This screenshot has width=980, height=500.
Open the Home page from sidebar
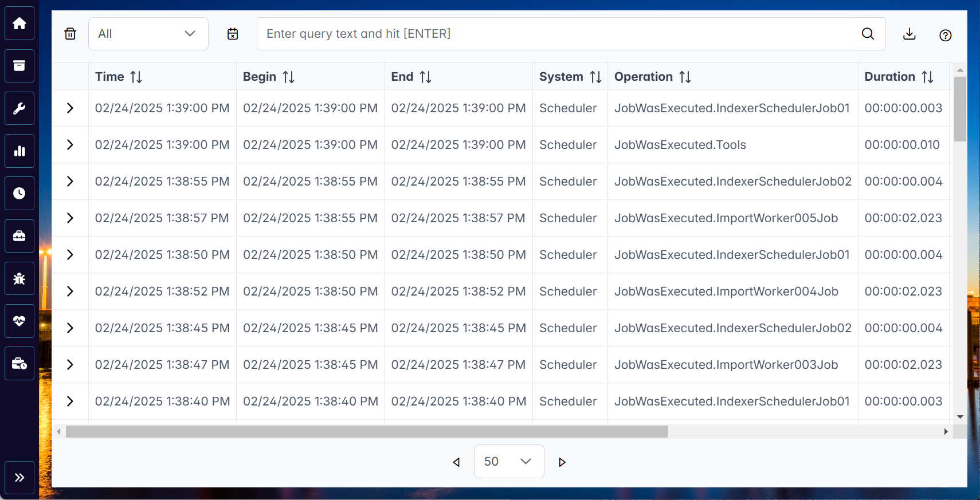tap(19, 23)
